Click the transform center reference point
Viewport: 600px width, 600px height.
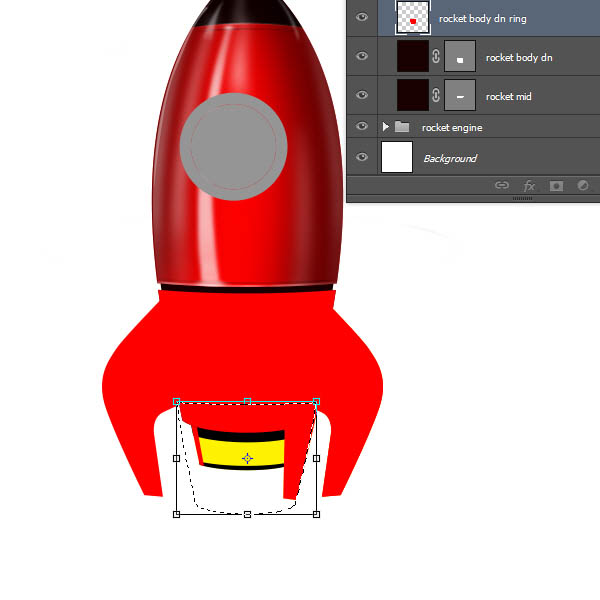(x=247, y=458)
